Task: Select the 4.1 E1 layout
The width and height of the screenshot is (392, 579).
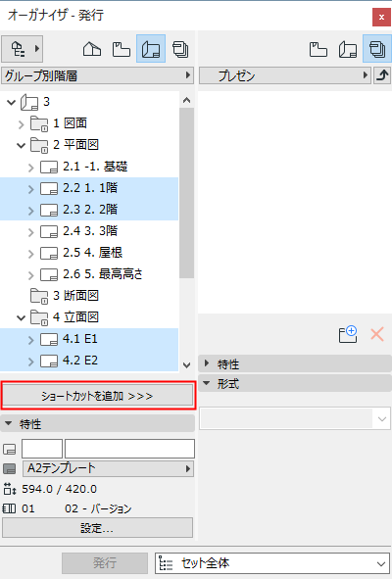Action: pyautogui.click(x=89, y=339)
